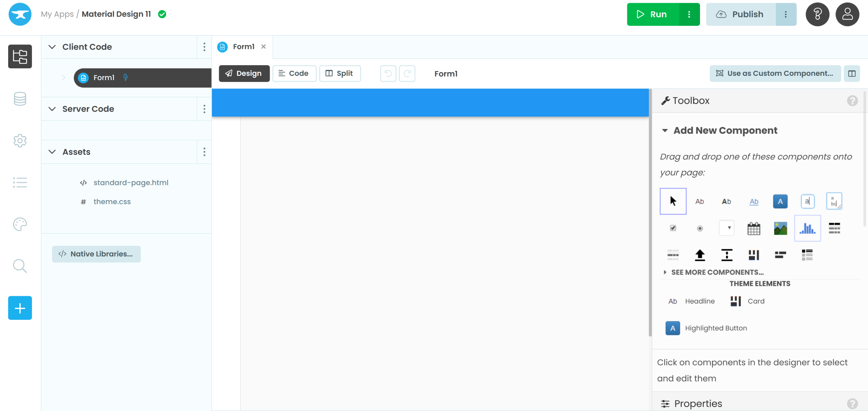Select the TextBox component in the Toolbox
868x411 pixels.
click(x=807, y=201)
